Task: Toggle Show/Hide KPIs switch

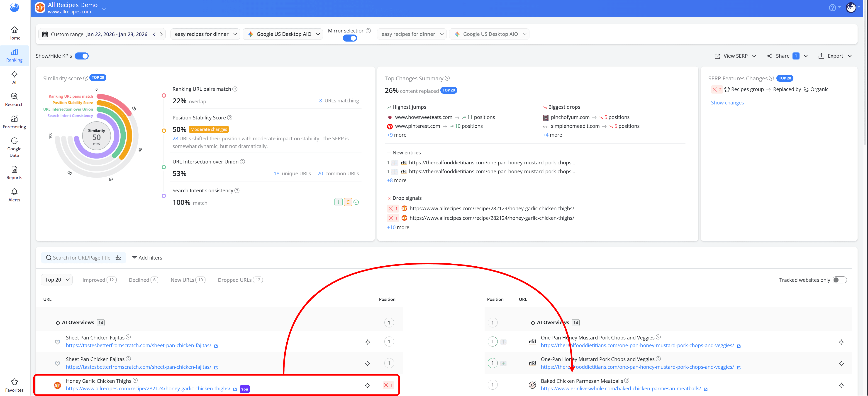Action: [82, 56]
